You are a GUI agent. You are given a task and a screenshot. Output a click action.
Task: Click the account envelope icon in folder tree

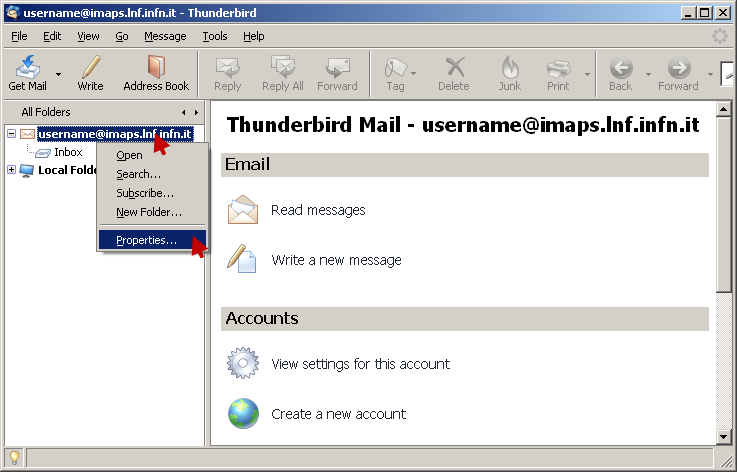[27, 134]
